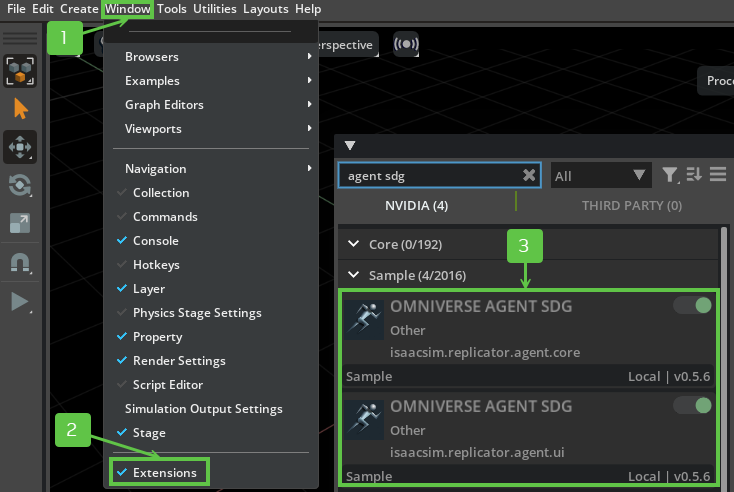Open the Help menu
Viewport: 734px width, 492px height.
coord(308,9)
